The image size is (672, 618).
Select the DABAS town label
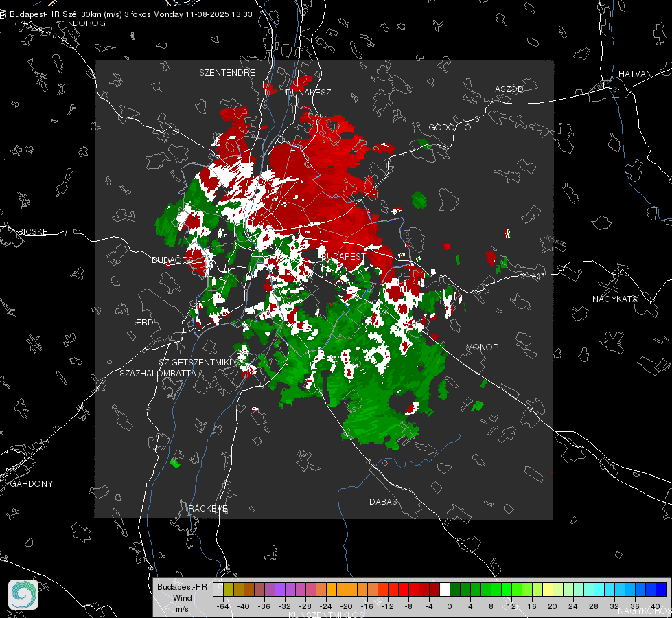(x=383, y=501)
